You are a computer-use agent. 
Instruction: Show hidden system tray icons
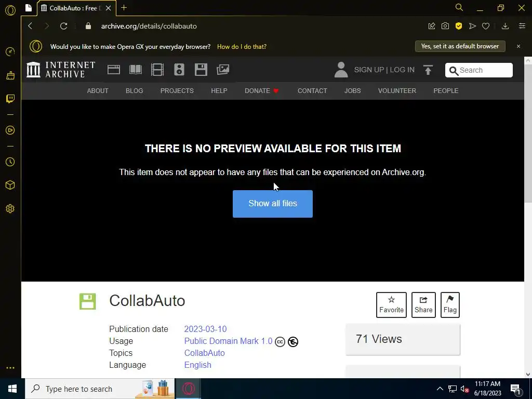coord(440,389)
